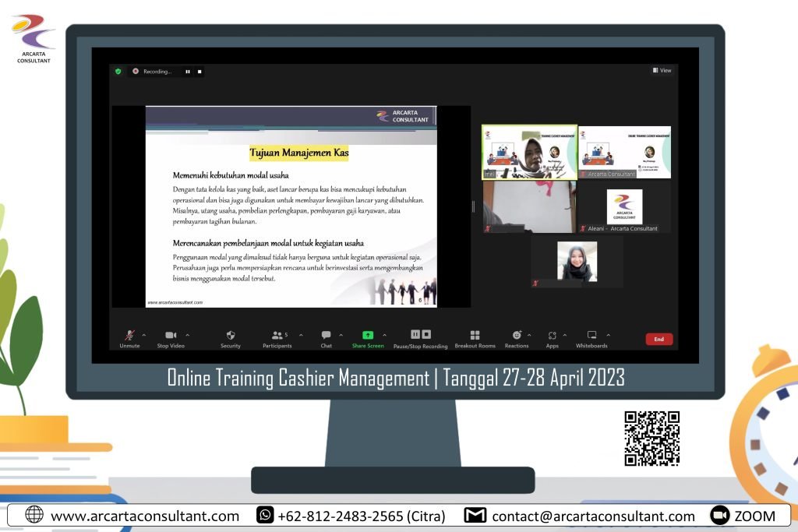
Task: Open the Apps panel
Action: [552, 338]
